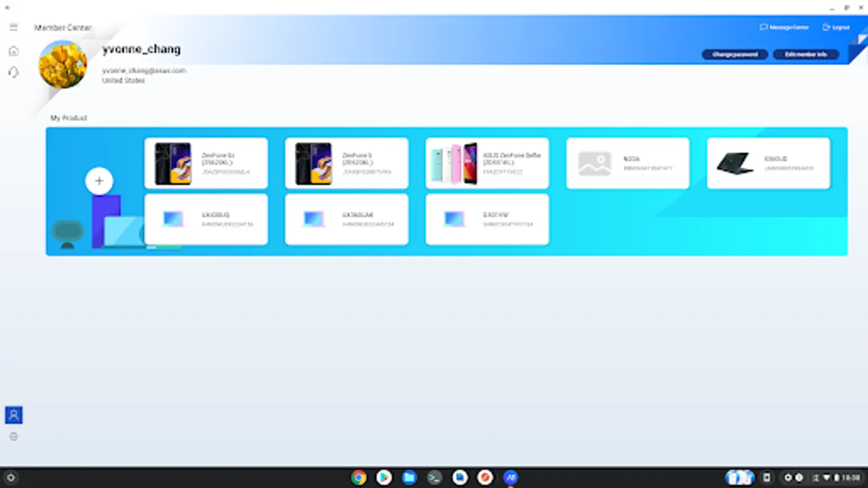Select the ZenFone 5z product card
Screen dimensions: 868x488
(x=206, y=163)
